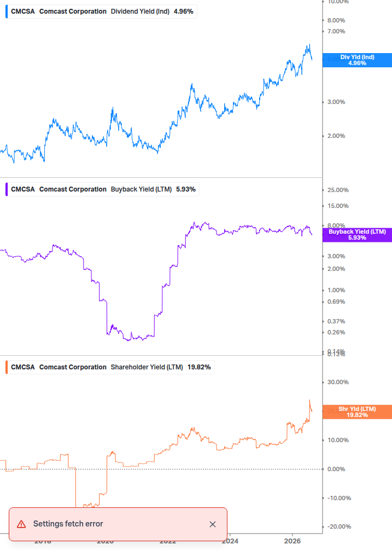Click the 8.00% label on the dividend yield axis
The image size is (392, 550).
tap(336, 20)
